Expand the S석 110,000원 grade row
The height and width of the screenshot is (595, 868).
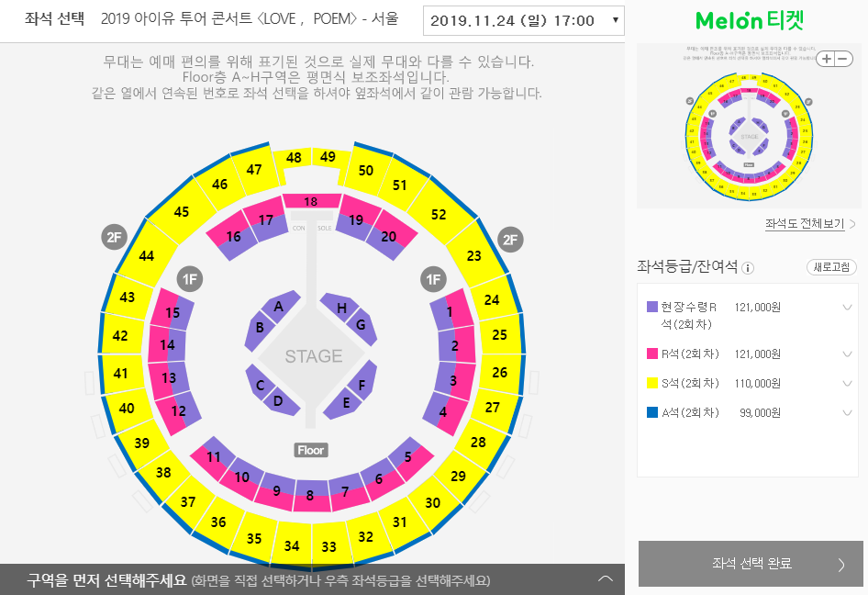point(846,383)
